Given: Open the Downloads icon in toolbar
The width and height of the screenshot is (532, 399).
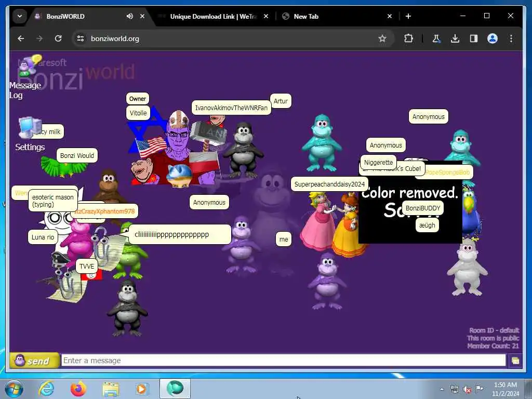Looking at the screenshot, I should pos(455,38).
